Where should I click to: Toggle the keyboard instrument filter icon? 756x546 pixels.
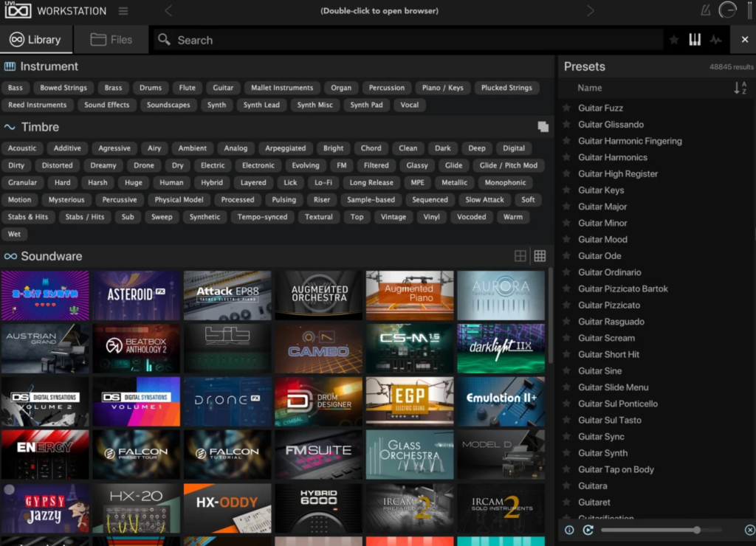pyautogui.click(x=695, y=40)
